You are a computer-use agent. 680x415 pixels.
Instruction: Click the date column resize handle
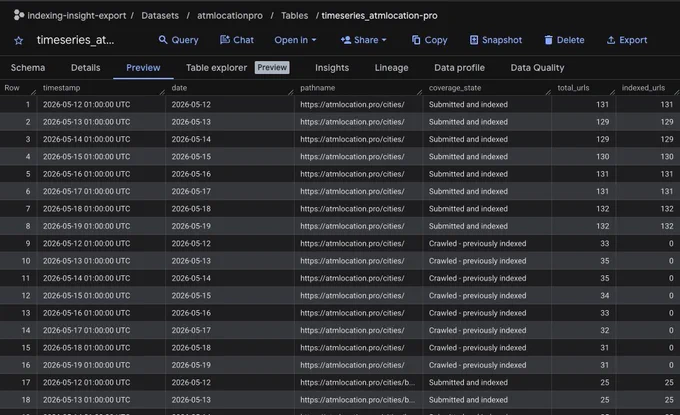[x=291, y=91]
